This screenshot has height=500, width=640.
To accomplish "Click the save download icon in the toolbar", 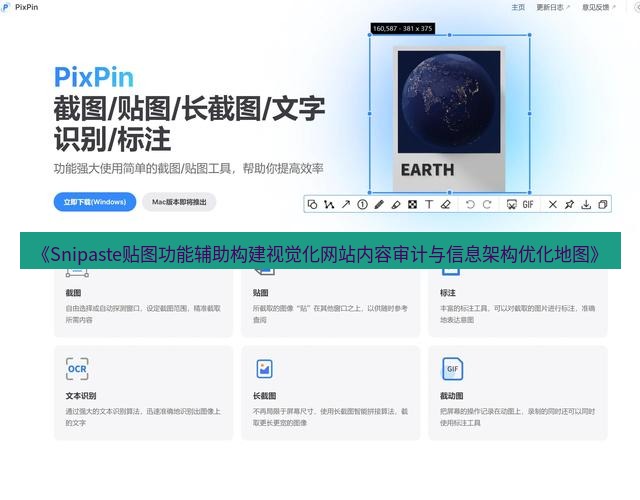I will 586,204.
